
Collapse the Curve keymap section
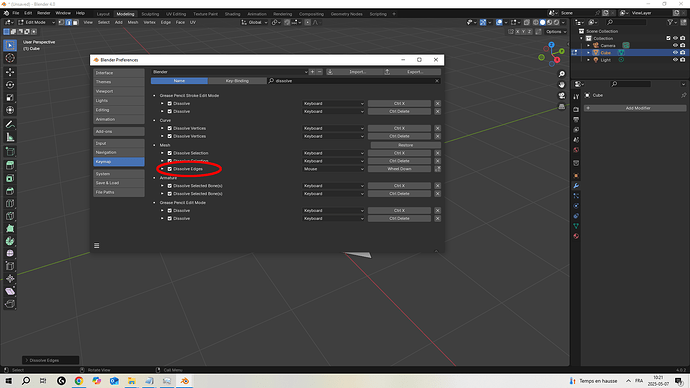pyautogui.click(x=154, y=121)
